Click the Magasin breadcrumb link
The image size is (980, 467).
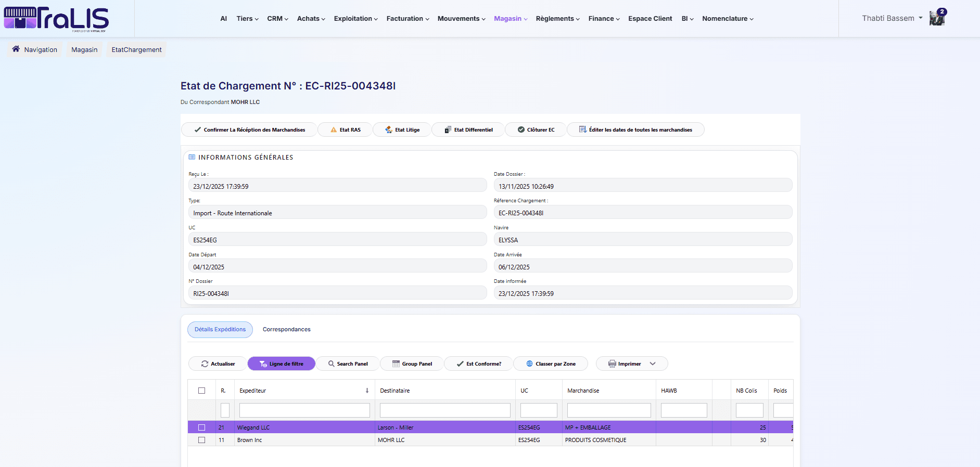84,49
